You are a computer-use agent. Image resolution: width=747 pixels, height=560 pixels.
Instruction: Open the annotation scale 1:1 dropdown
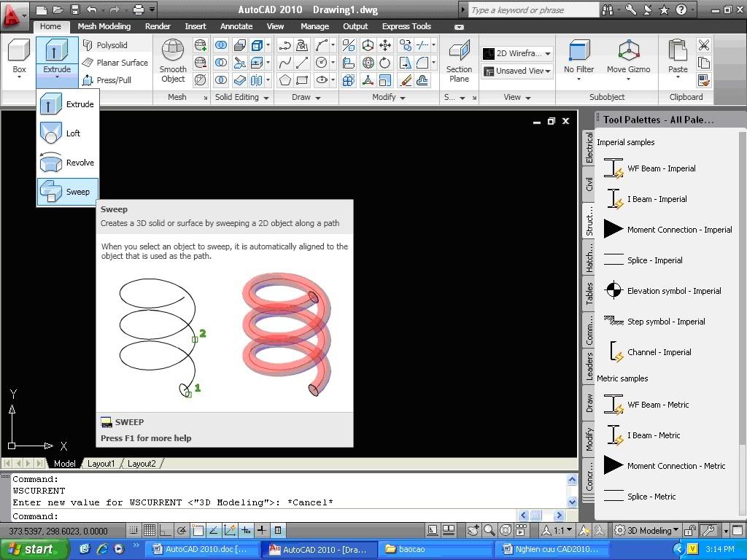tap(557, 530)
